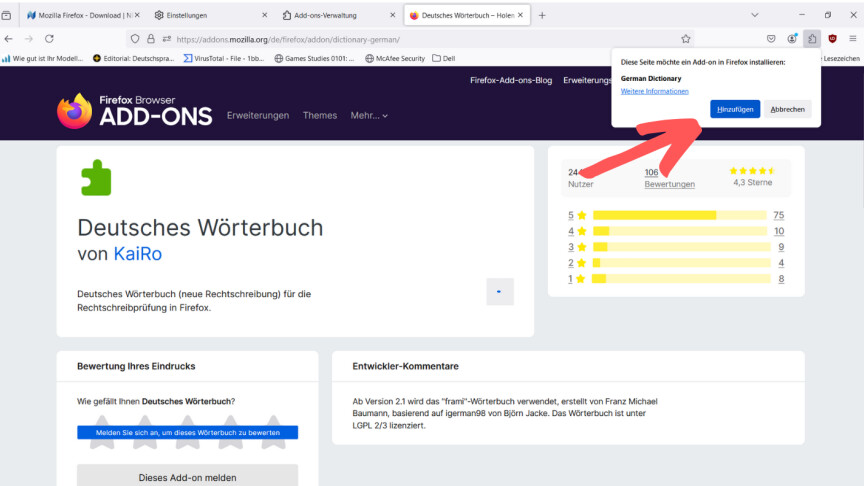Open the Erweiterungen navigation item
Image resolution: width=864 pixels, height=486 pixels.
(258, 115)
